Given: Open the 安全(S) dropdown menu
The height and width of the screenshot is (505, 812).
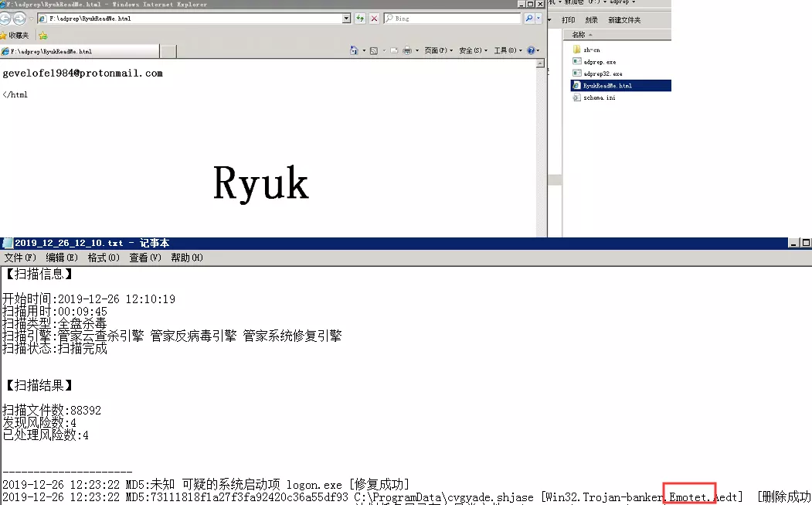Looking at the screenshot, I should (x=471, y=50).
